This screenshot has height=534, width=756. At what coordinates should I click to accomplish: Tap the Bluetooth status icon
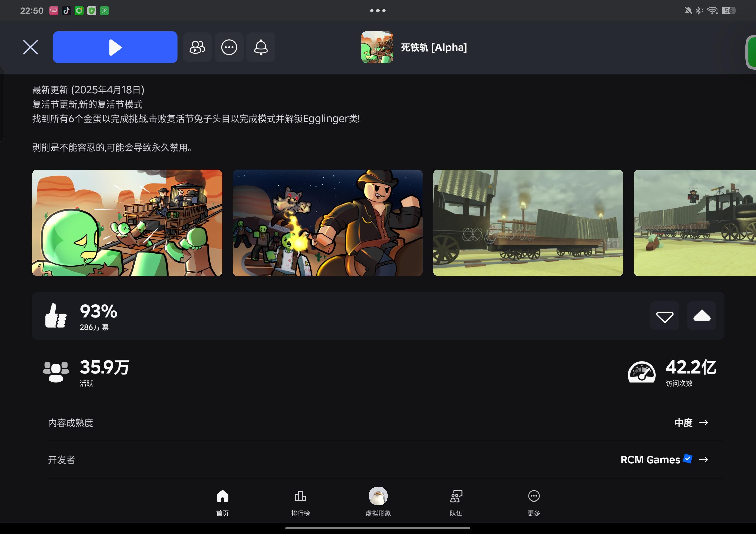(x=699, y=11)
